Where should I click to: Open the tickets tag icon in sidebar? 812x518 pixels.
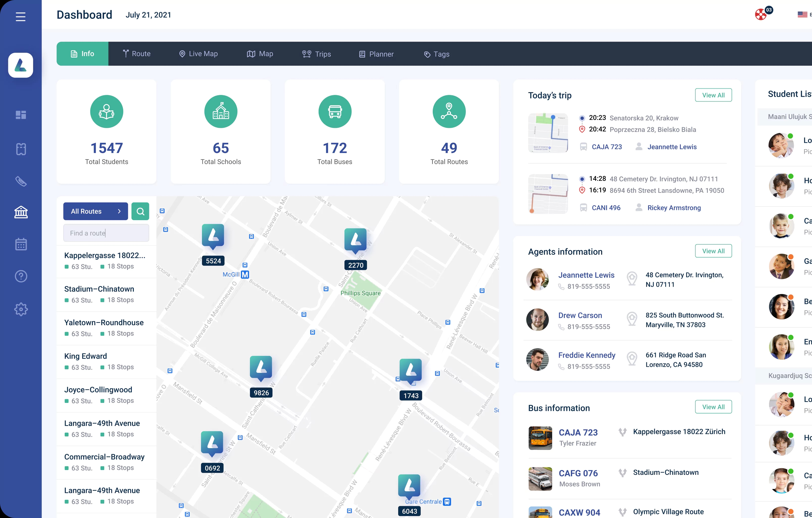(21, 181)
